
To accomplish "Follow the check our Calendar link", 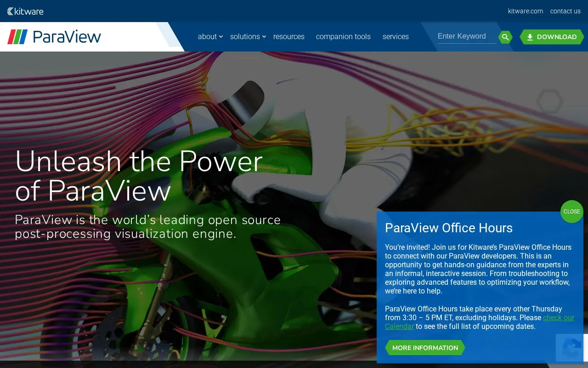I will click(559, 318).
